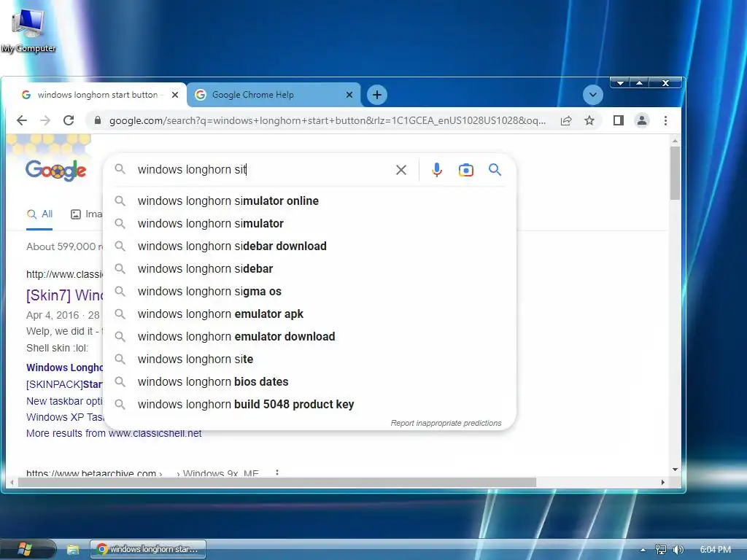Open network tray icon
Image resolution: width=747 pixels, height=560 pixels.
click(661, 550)
